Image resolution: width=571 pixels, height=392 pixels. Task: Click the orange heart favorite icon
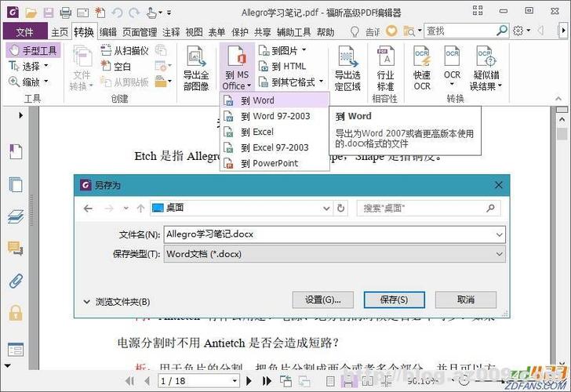click(x=391, y=31)
